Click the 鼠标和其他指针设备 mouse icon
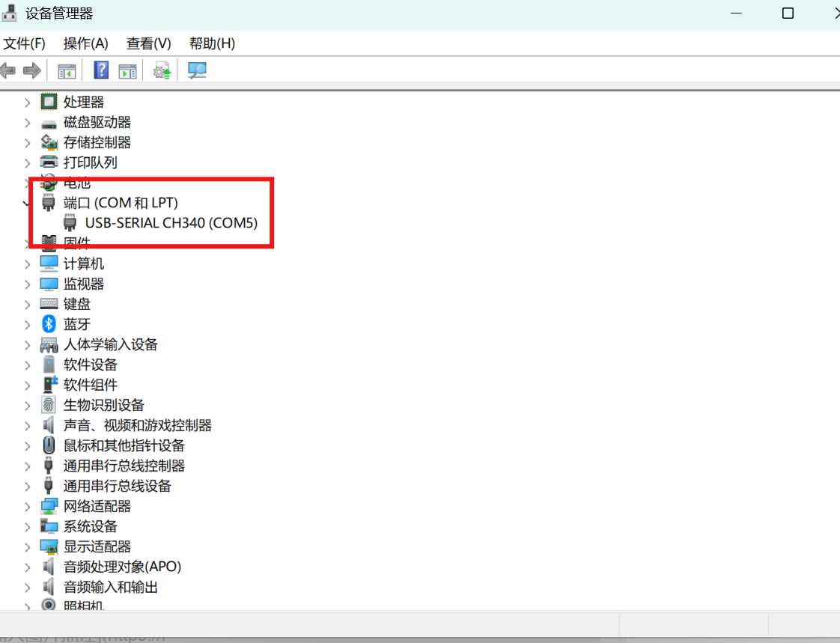Image resolution: width=840 pixels, height=643 pixels. pos(49,445)
